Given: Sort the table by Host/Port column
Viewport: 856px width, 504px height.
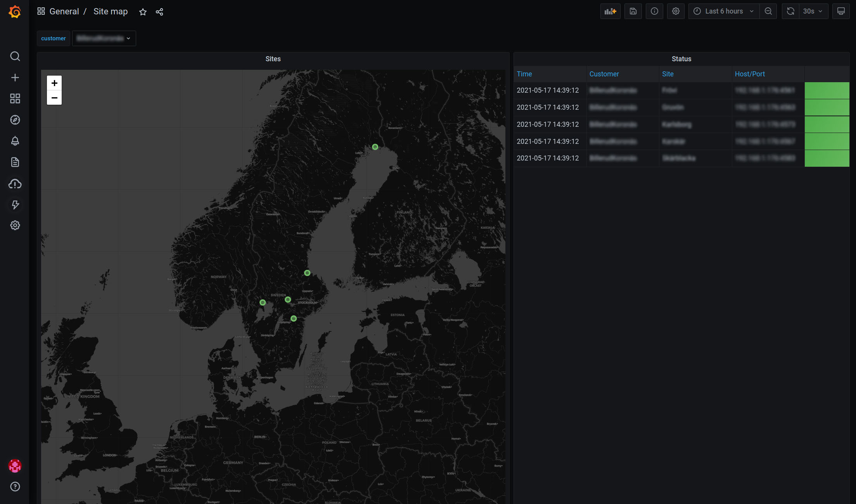Looking at the screenshot, I should click(x=749, y=74).
